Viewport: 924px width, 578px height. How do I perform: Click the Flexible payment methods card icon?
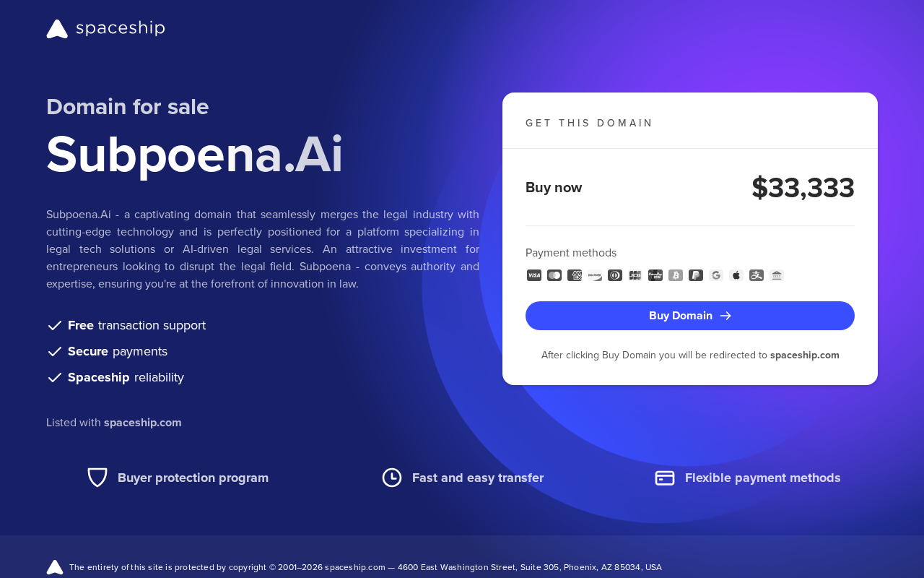tap(665, 478)
